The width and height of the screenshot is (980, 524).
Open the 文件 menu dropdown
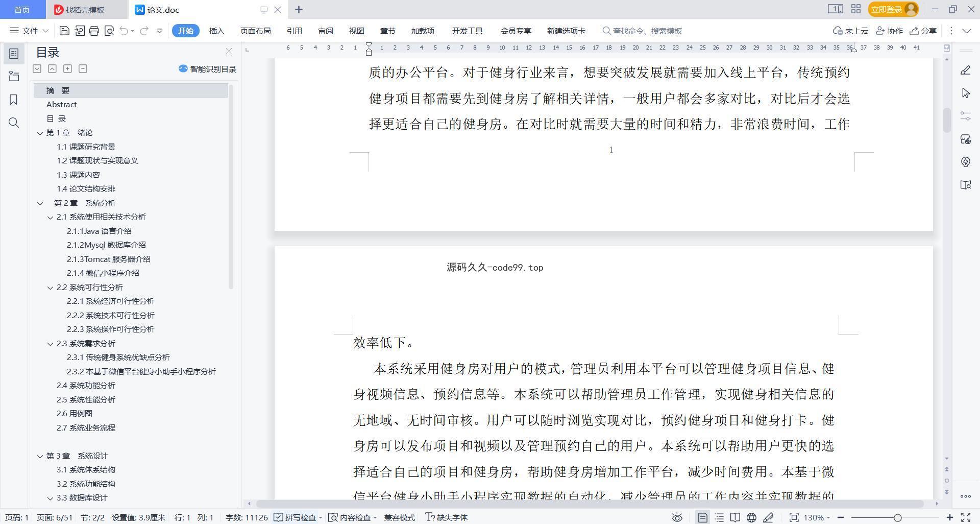[x=29, y=31]
